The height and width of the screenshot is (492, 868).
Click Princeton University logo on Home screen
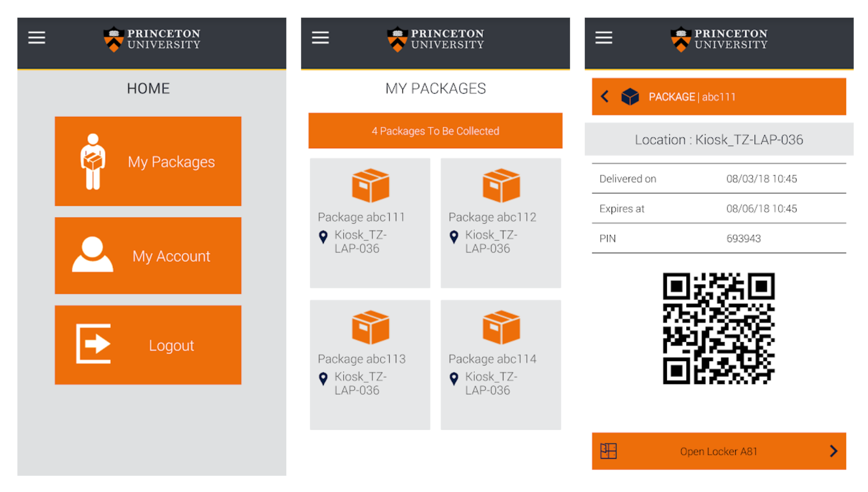point(152,39)
